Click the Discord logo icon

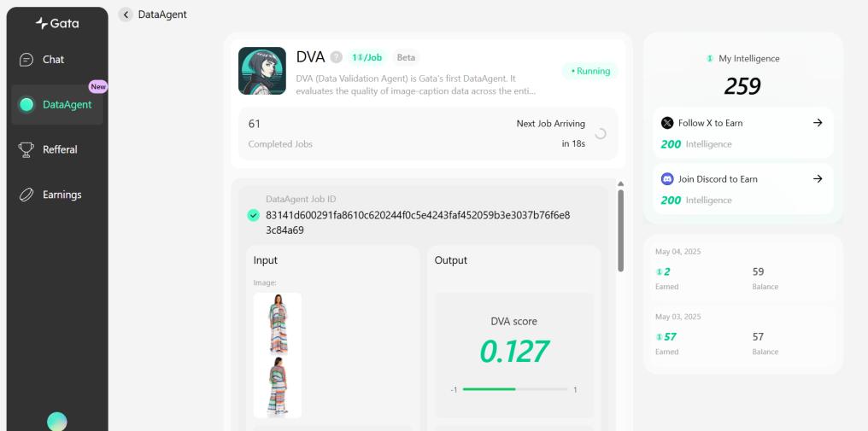tap(667, 178)
